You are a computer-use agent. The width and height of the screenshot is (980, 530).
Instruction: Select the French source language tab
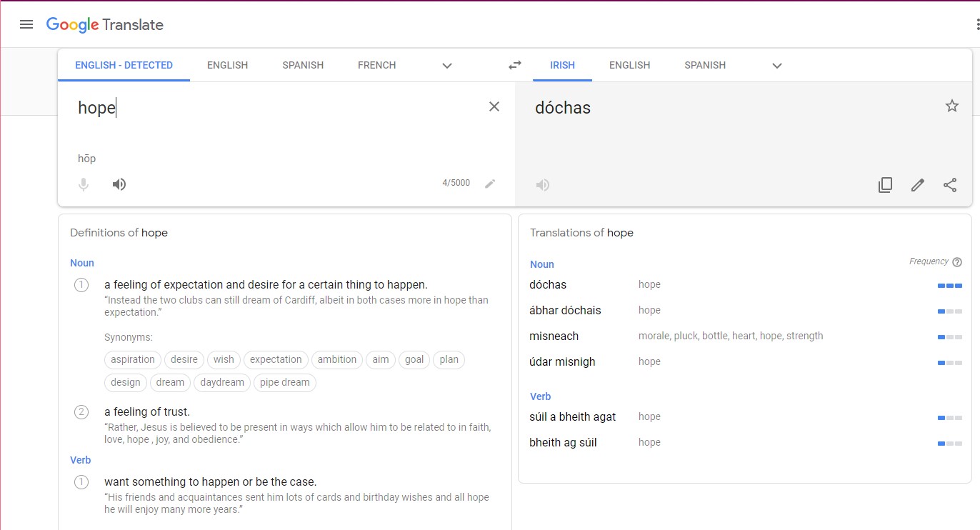pos(377,65)
